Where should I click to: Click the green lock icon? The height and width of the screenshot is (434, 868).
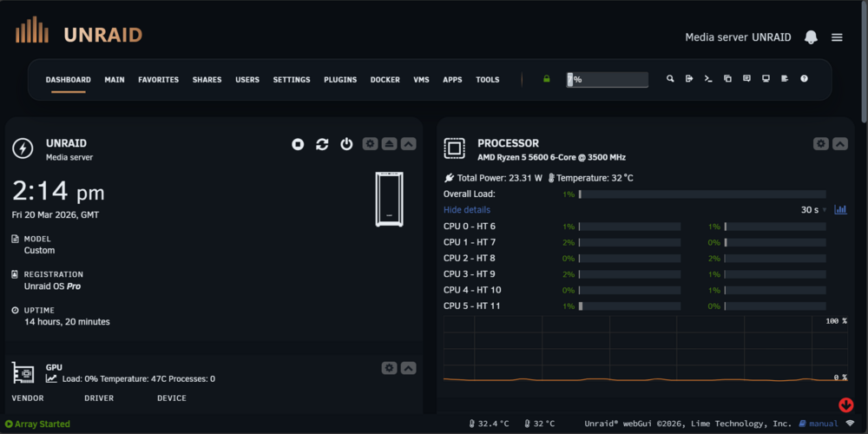click(x=547, y=79)
